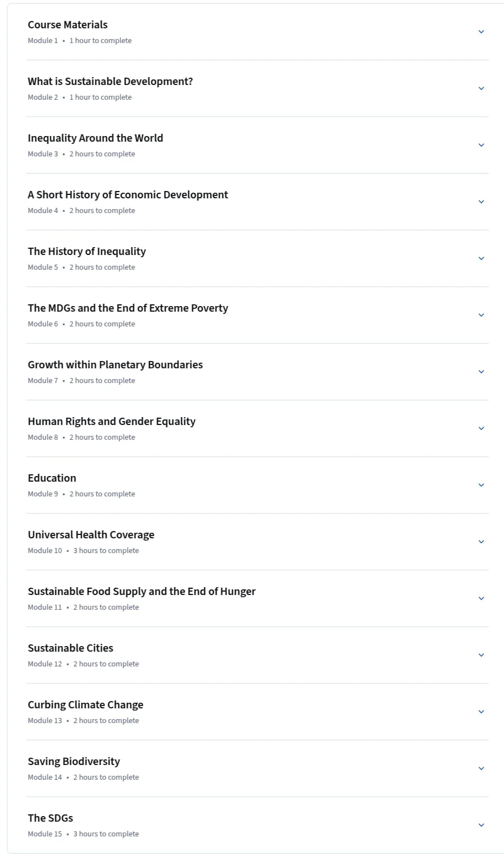Viewport: 504px width, 854px height.
Task: Expand Human Rights and Gender Equality chevron
Action: pyautogui.click(x=481, y=428)
